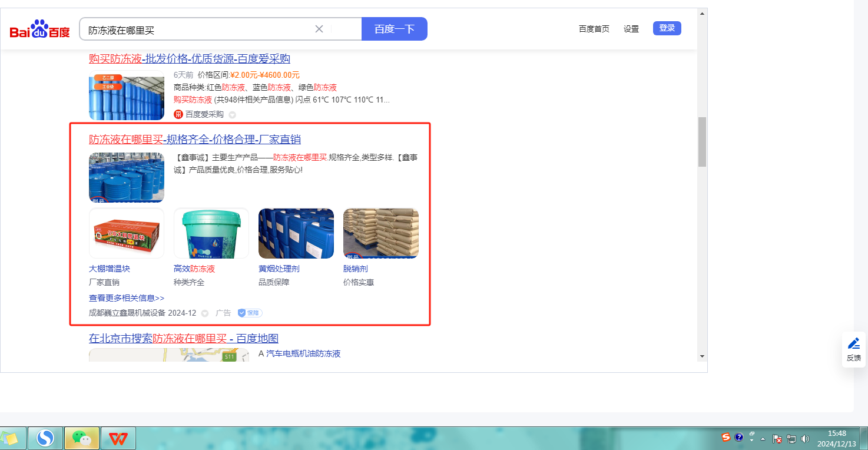
Task: Show hidden system tray icons
Action: [x=763, y=439]
